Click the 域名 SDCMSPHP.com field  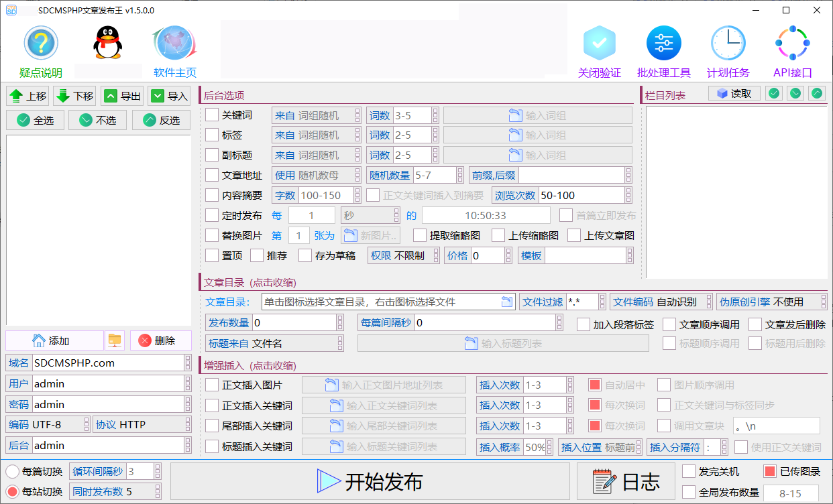tap(99, 363)
